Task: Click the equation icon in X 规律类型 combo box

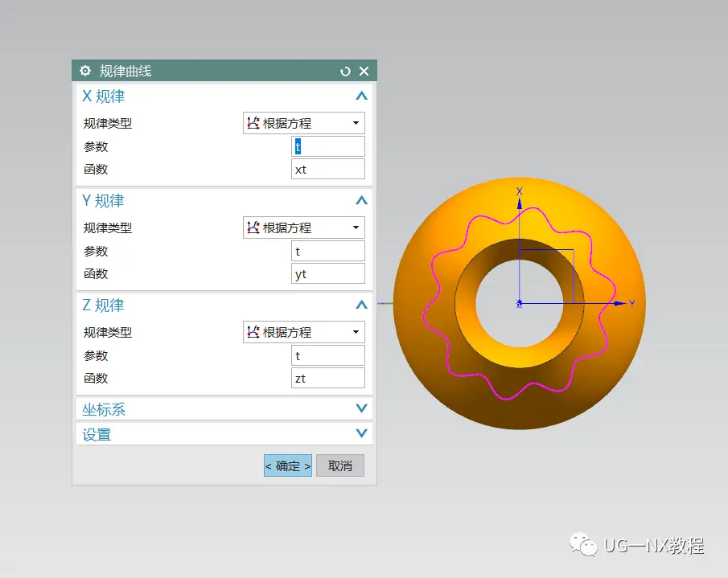Action: point(253,123)
